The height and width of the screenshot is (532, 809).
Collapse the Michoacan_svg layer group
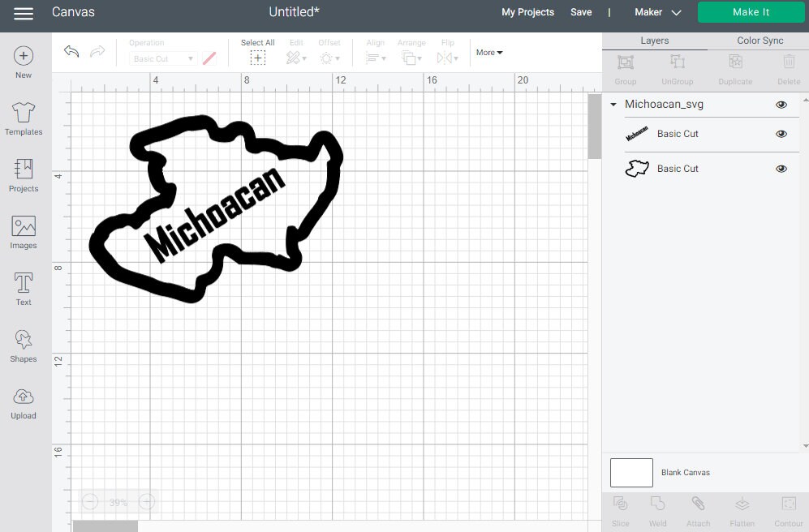(613, 104)
